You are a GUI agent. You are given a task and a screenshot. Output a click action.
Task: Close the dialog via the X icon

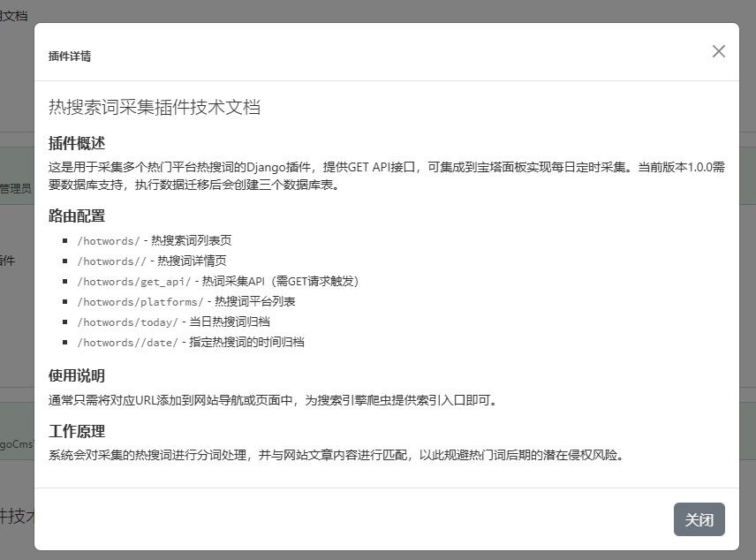pos(718,51)
